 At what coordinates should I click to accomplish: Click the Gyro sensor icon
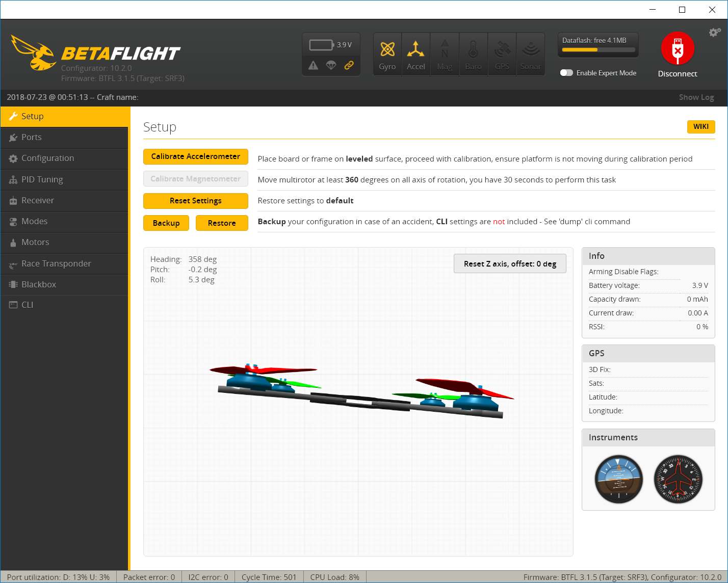tap(387, 55)
